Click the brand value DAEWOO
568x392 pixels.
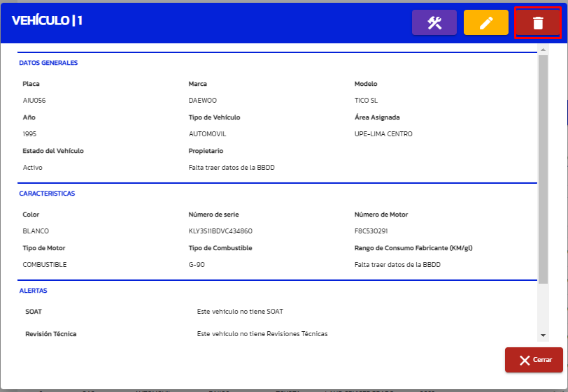203,101
